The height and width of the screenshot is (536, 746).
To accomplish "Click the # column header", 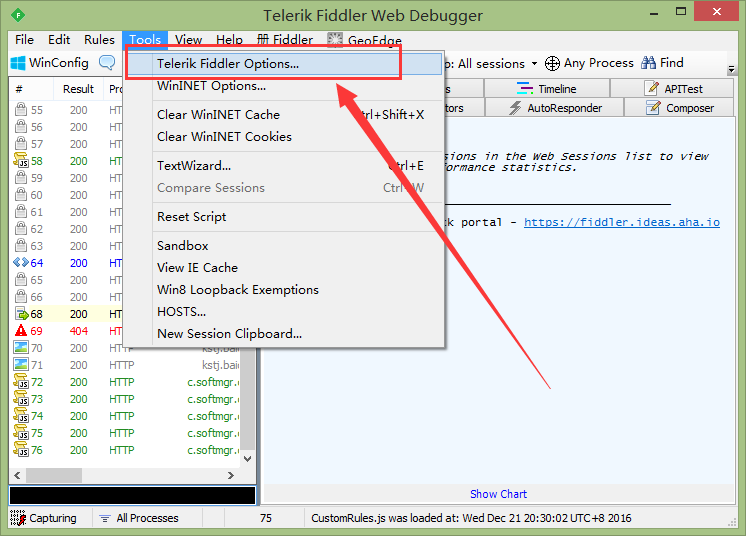I will pos(31,89).
